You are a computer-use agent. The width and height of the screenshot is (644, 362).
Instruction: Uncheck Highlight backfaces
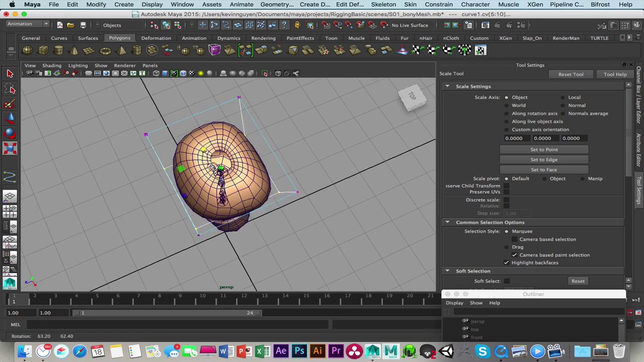[x=507, y=262]
